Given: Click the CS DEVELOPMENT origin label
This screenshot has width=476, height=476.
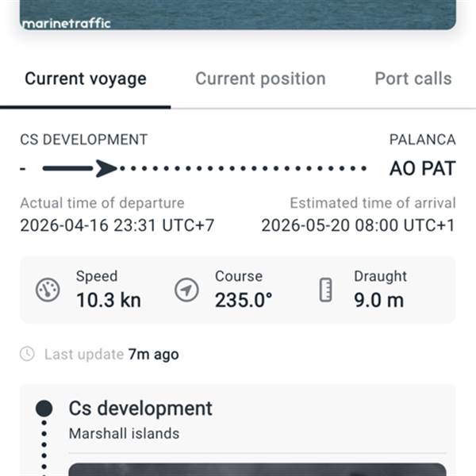Looking at the screenshot, I should click(83, 140).
